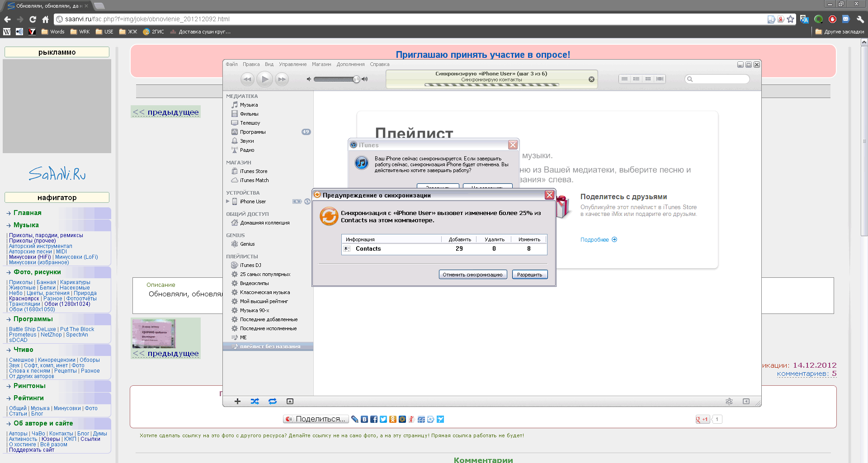The image size is (868, 463).
Task: Click the add playlist plus button
Action: (x=237, y=401)
